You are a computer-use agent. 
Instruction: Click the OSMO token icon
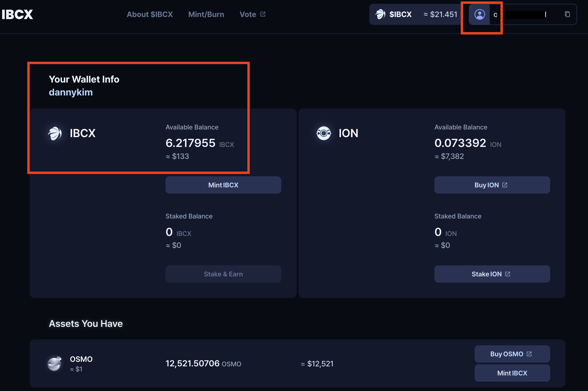coord(55,363)
